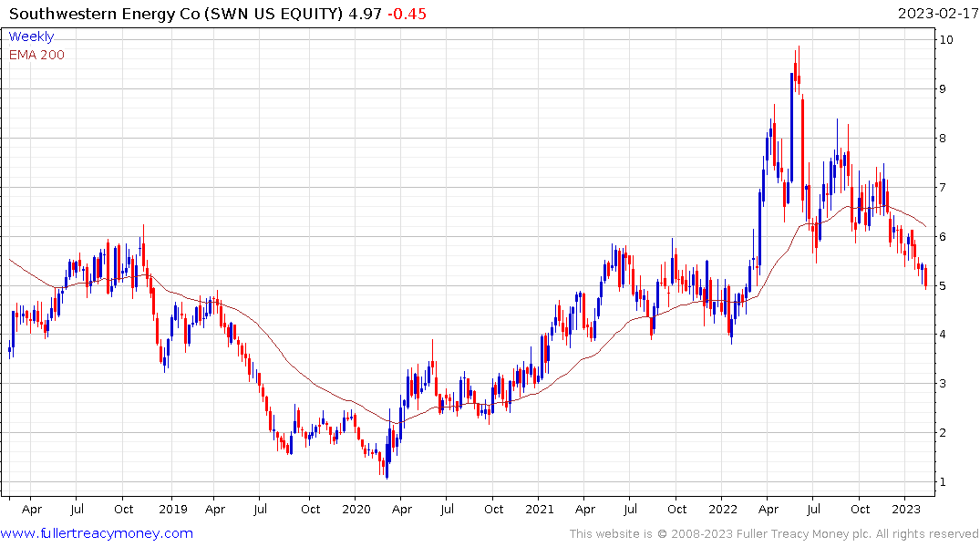This screenshot has width=980, height=547.
Task: Open the www.fullertreacymoney.com link
Action: [x=97, y=533]
